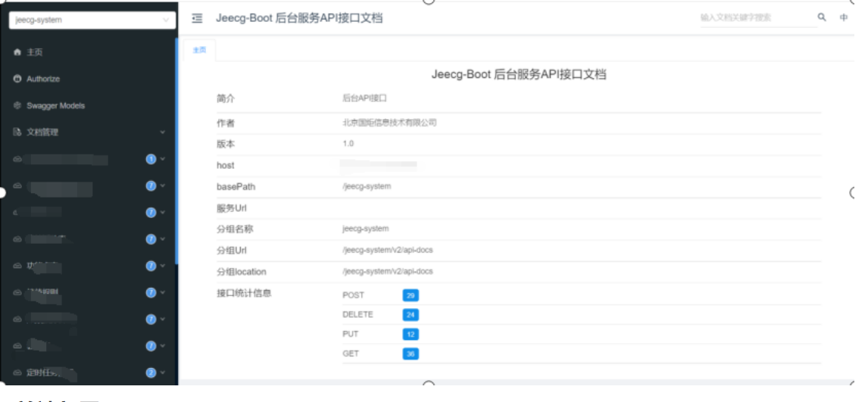Click the 服务Url row label
Screen dimensions: 868x402
(x=232, y=208)
